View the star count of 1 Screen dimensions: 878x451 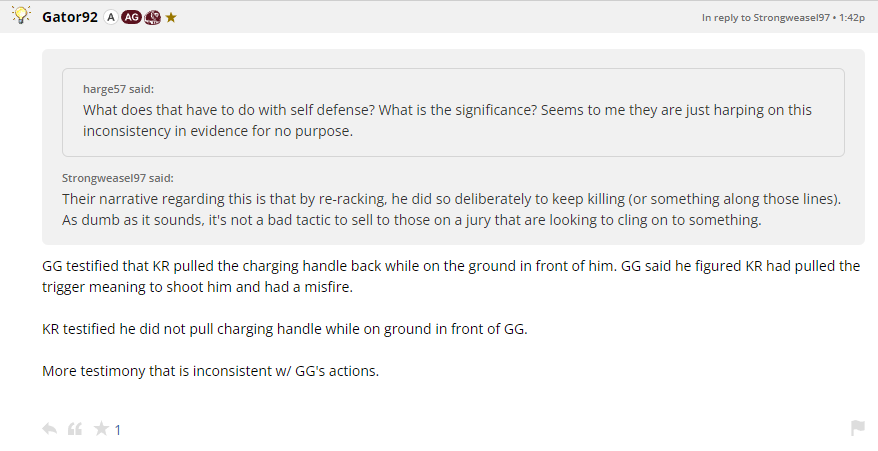118,430
